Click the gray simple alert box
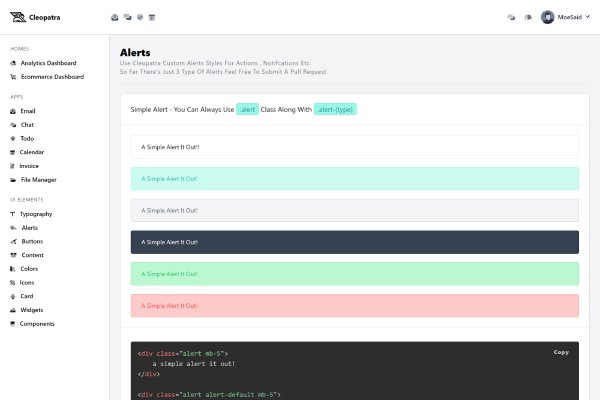Screen dimensions: 600x400 click(x=355, y=211)
